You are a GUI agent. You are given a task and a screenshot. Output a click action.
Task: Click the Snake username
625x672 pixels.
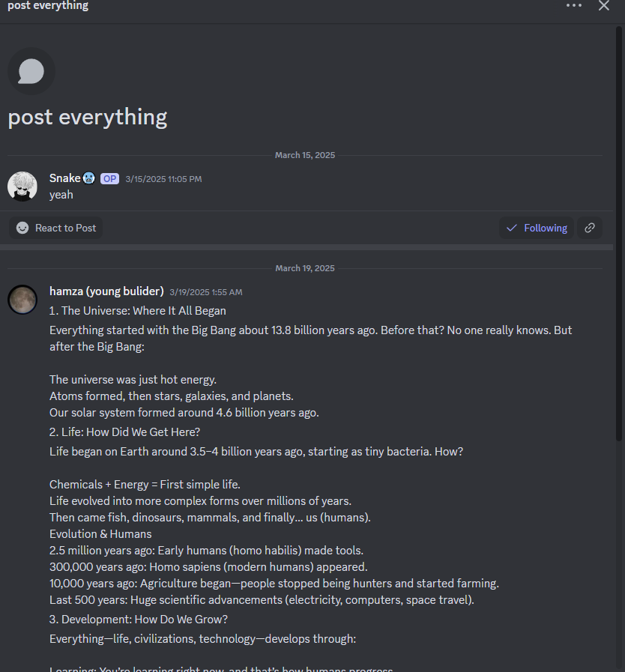(64, 178)
